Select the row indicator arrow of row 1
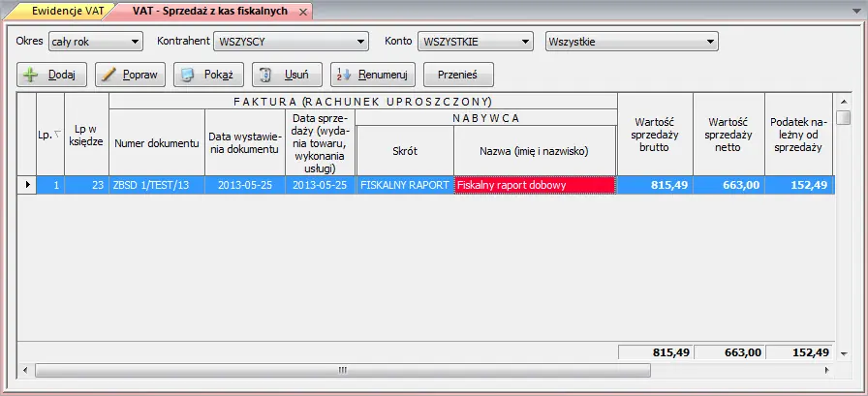 click(x=26, y=185)
